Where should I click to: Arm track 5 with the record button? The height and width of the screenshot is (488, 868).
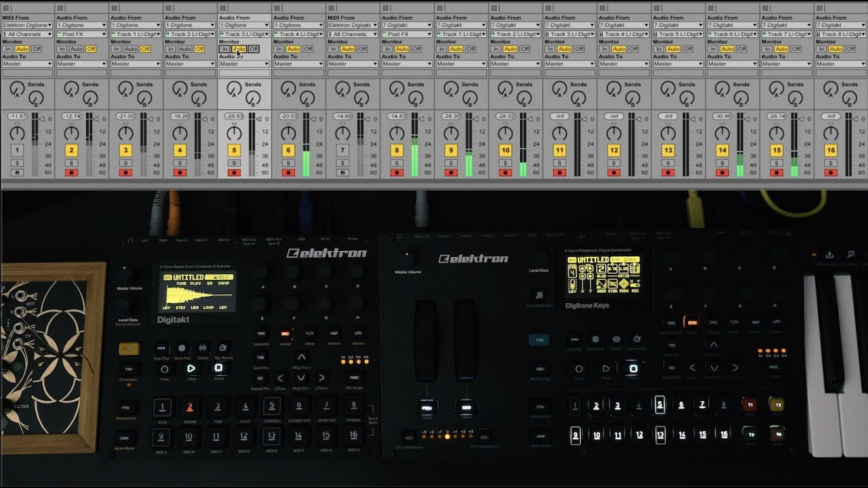click(x=234, y=172)
